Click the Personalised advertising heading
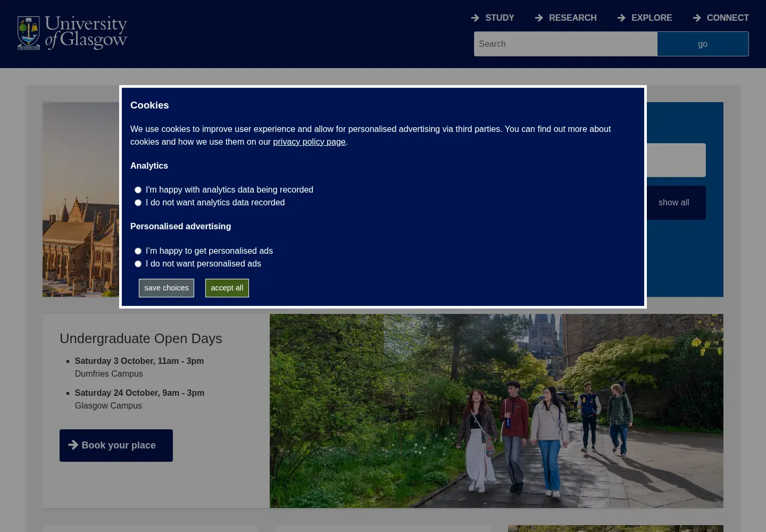The height and width of the screenshot is (532, 766). pyautogui.click(x=180, y=227)
